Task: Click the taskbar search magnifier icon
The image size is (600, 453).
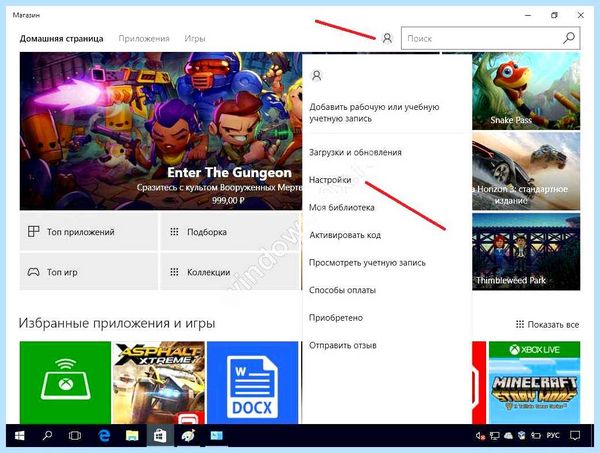Action: pos(47,435)
